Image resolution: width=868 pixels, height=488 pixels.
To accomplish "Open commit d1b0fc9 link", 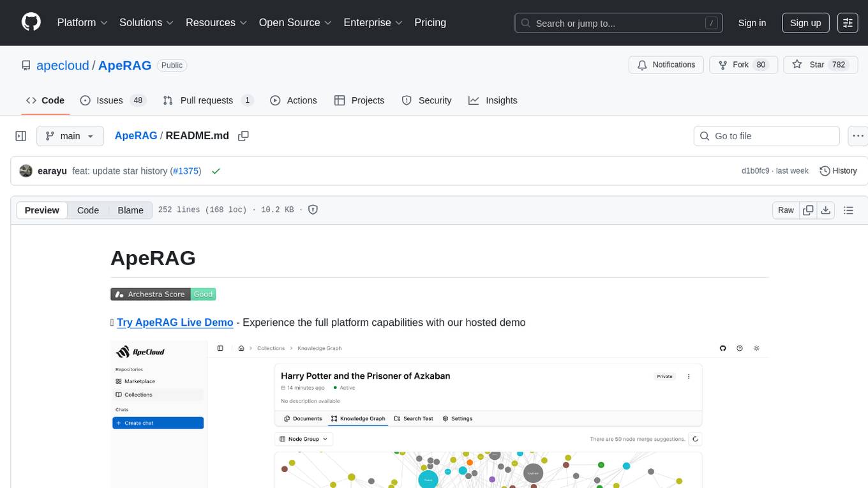I will 756,171.
